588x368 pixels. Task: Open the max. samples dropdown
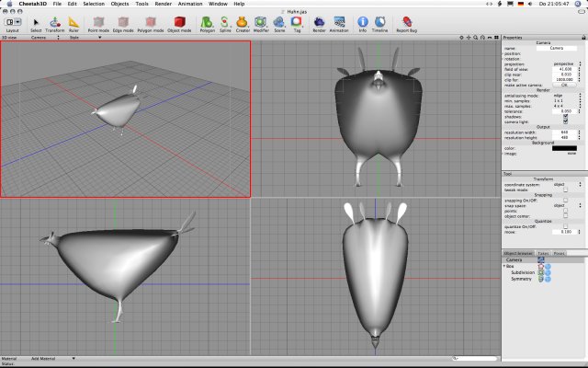(x=567, y=107)
